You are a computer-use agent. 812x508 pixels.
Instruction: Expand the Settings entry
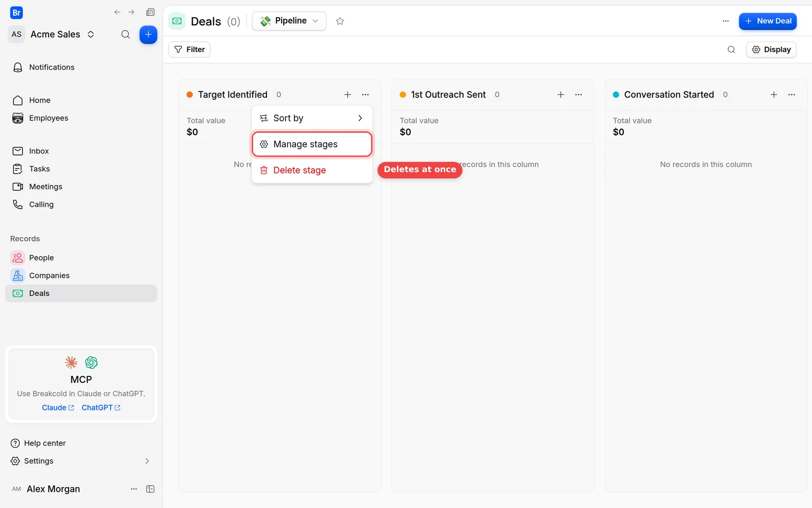81,461
